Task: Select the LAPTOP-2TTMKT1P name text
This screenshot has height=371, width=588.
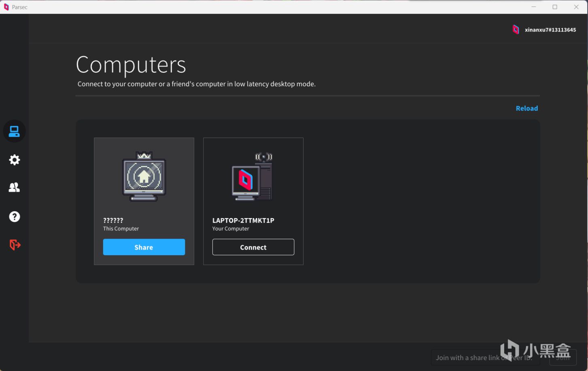Action: pos(243,220)
